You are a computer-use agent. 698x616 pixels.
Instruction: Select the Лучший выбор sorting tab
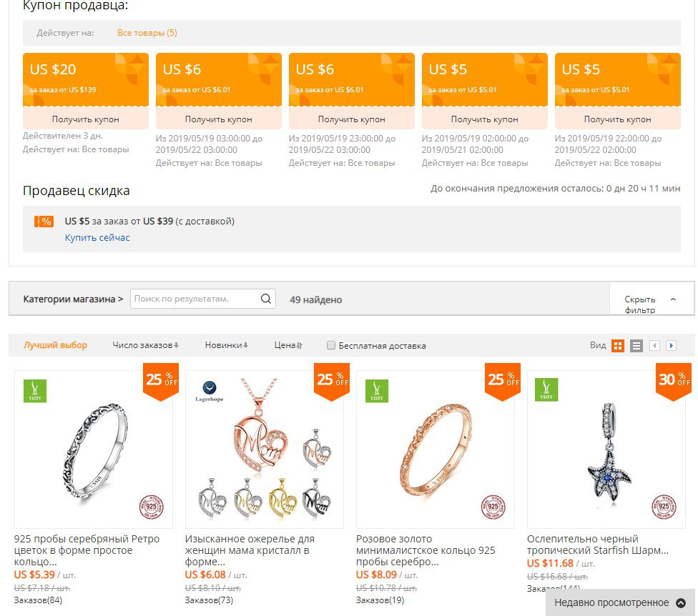click(x=55, y=345)
